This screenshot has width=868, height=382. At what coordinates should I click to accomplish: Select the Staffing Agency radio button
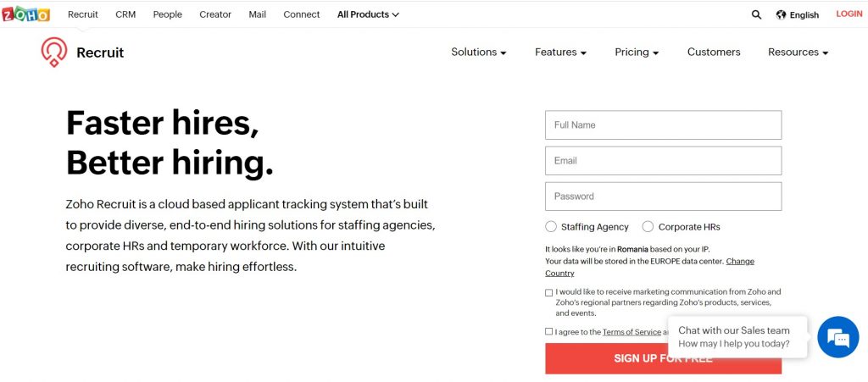pos(551,227)
